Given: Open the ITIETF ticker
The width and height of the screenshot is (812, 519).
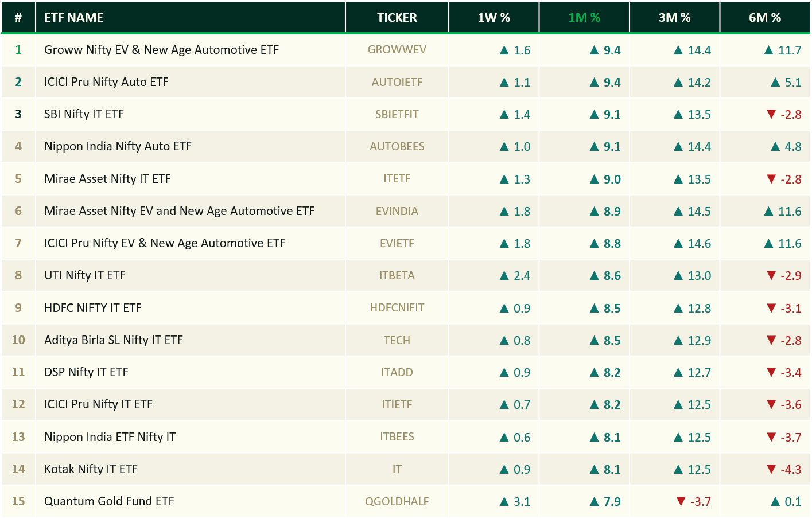Looking at the screenshot, I should coord(397,404).
